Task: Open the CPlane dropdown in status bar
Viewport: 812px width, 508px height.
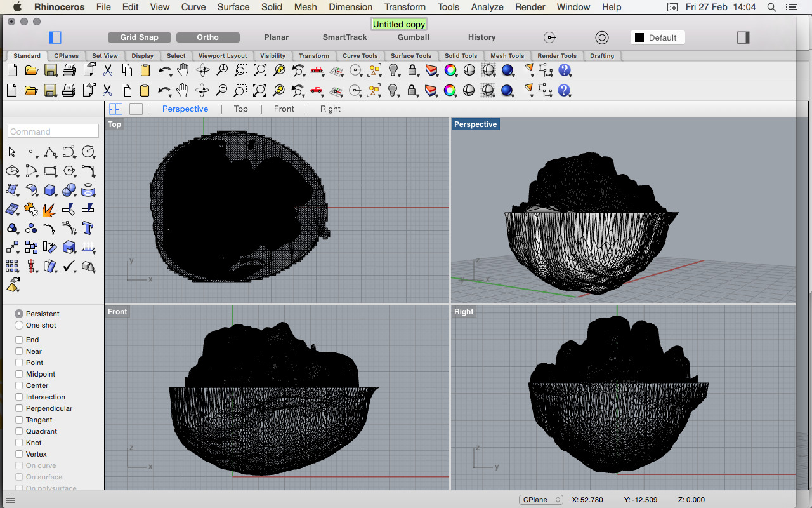Action: pyautogui.click(x=540, y=500)
